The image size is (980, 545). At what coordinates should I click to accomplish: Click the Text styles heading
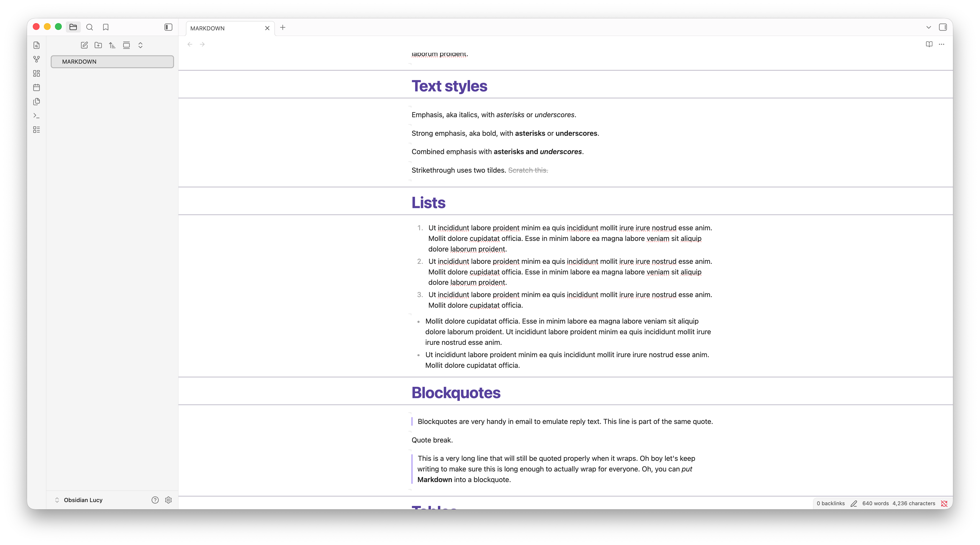coord(449,86)
